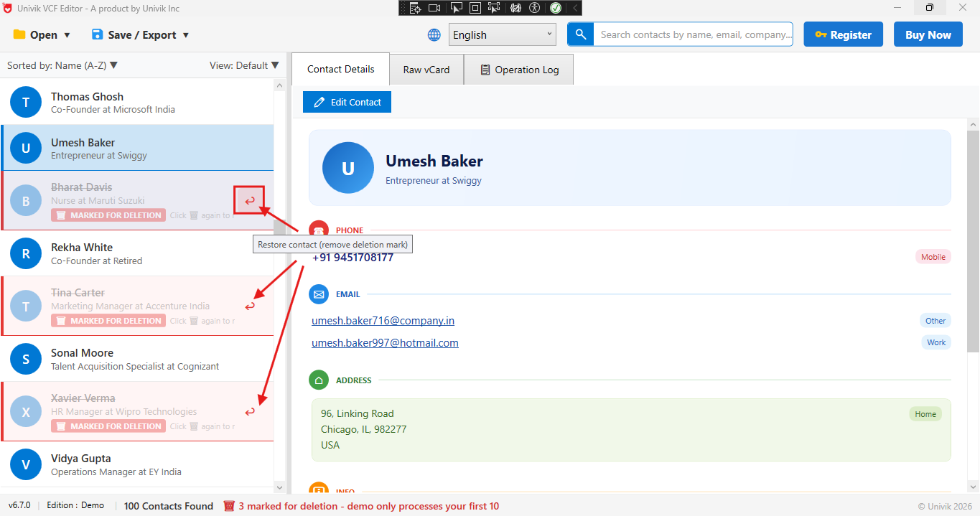The height and width of the screenshot is (516, 980).
Task: Click '100 Contacts Found' in the status bar
Action: pyautogui.click(x=169, y=506)
